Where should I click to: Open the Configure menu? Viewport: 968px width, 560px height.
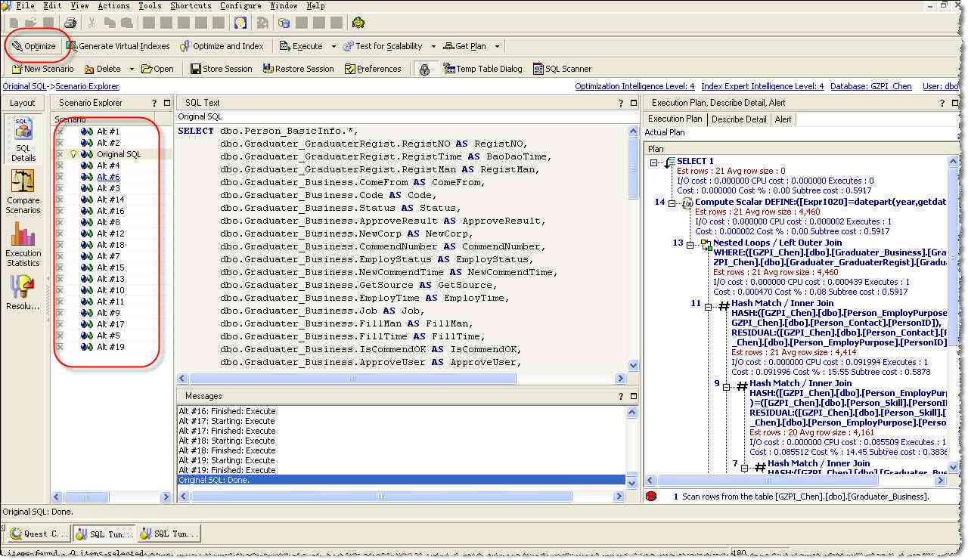240,5
